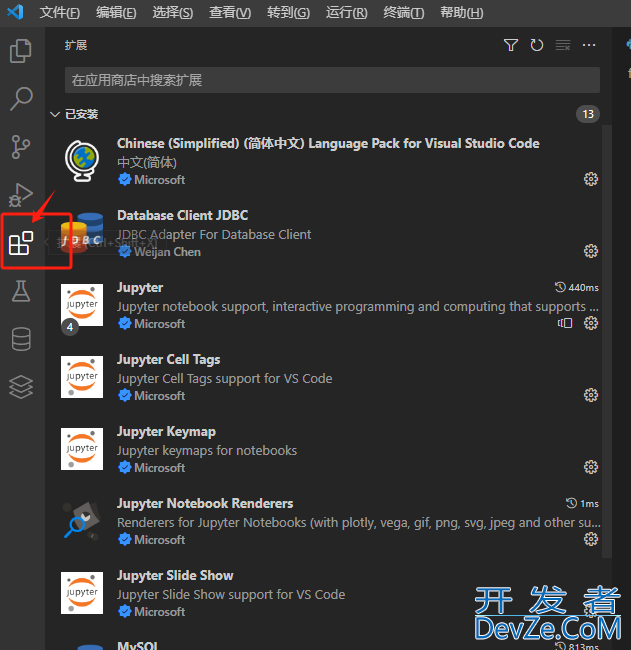The image size is (631, 650).
Task: Open manage gear for Chinese Language Pack
Action: pos(591,179)
